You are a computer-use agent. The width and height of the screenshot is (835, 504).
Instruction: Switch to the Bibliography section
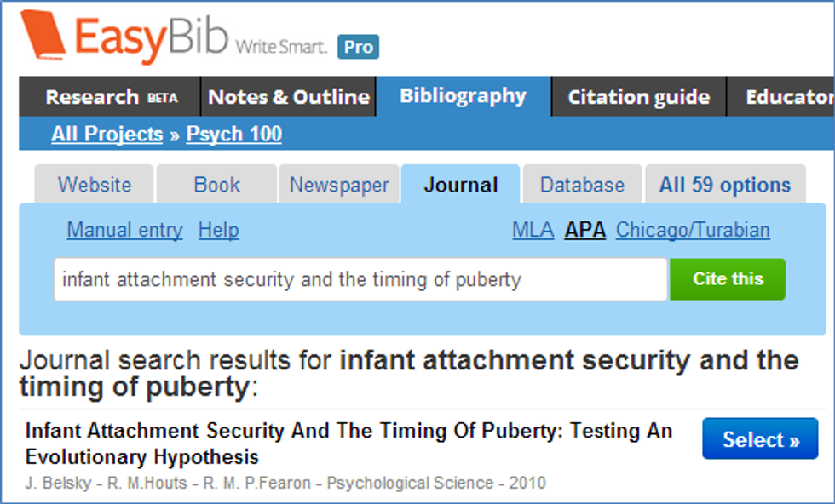pyautogui.click(x=464, y=96)
